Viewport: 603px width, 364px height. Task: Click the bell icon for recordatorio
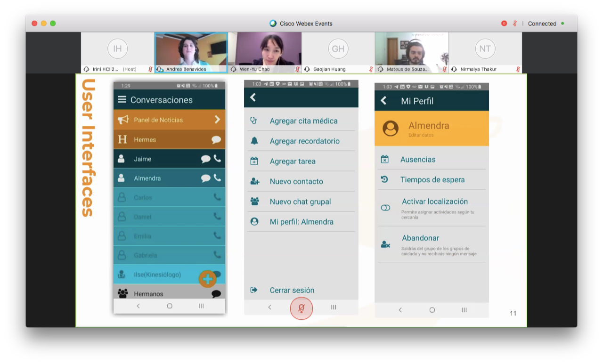coord(254,141)
